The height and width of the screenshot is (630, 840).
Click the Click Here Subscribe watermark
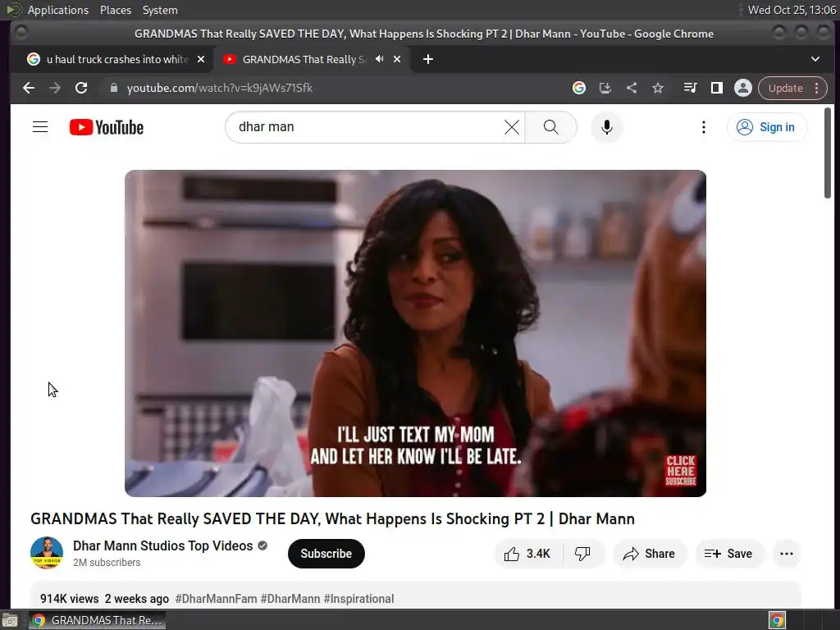680,470
